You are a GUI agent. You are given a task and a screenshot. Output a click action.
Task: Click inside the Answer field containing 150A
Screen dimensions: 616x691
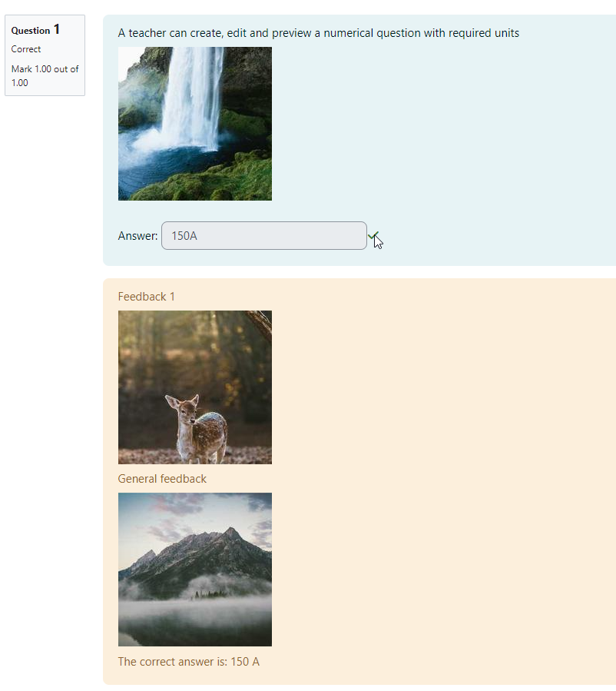click(x=263, y=236)
